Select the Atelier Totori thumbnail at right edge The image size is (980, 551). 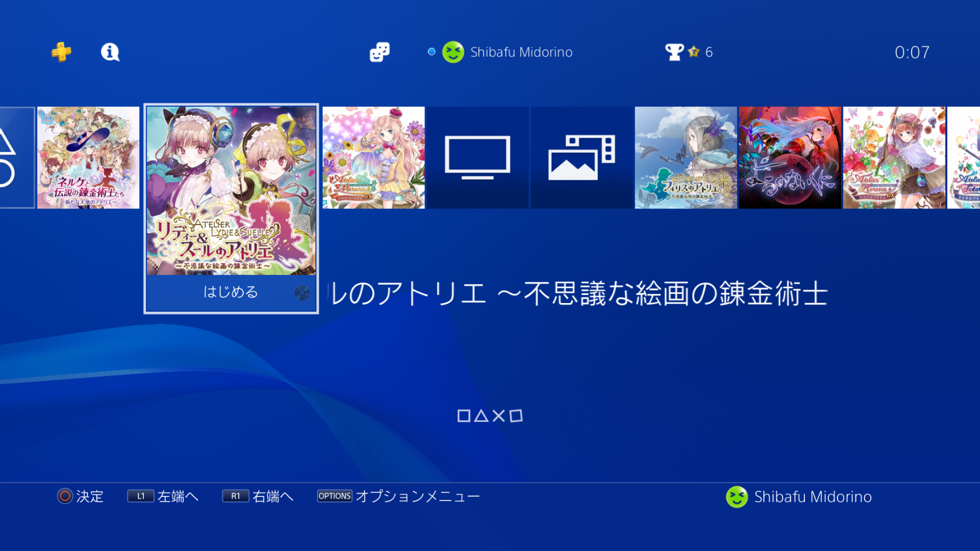[x=964, y=158]
